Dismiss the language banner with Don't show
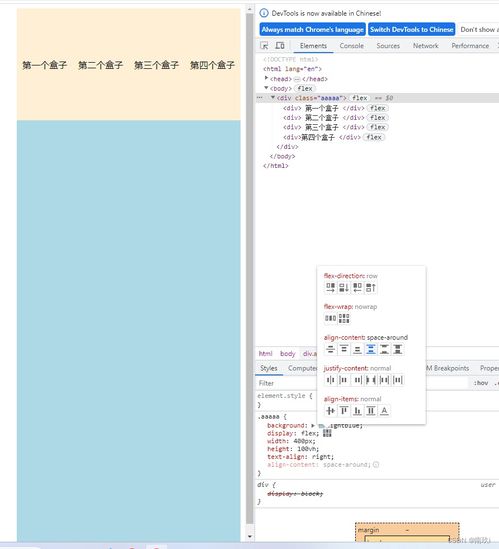 [479, 29]
